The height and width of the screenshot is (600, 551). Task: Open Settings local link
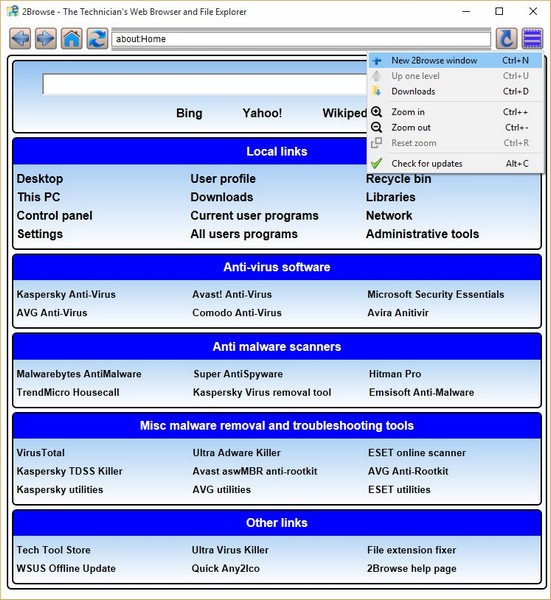pyautogui.click(x=40, y=234)
